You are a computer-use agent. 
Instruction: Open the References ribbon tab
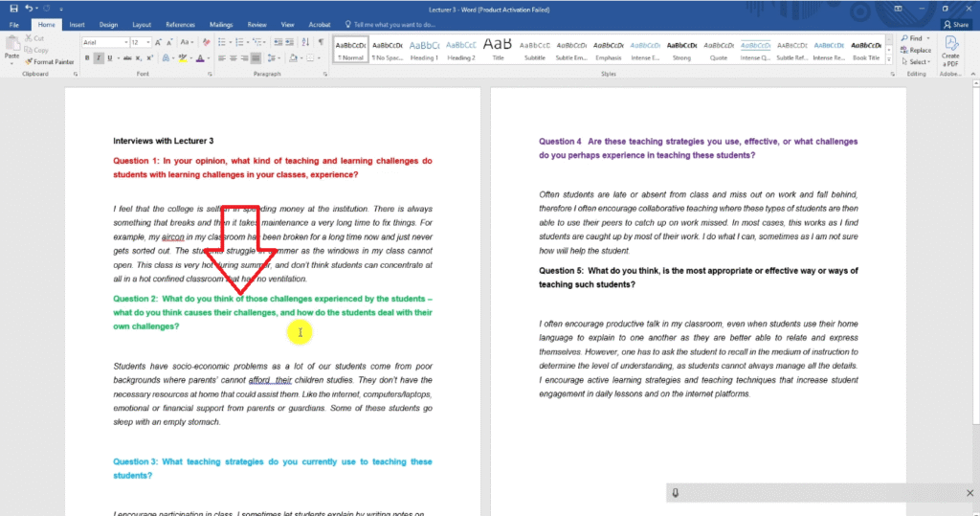tap(180, 24)
